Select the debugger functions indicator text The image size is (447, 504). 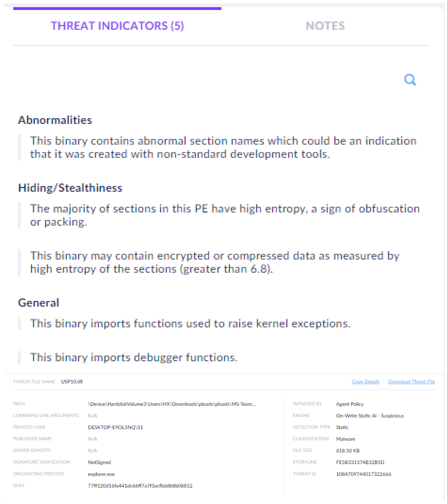click(134, 357)
